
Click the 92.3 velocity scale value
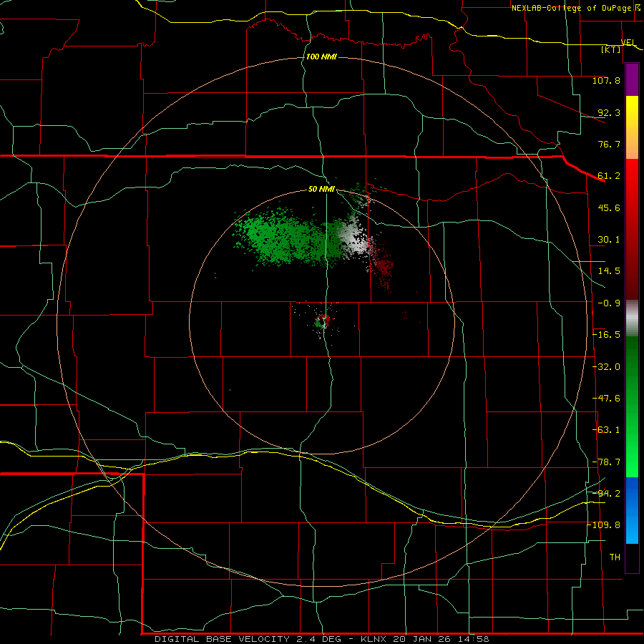click(609, 112)
